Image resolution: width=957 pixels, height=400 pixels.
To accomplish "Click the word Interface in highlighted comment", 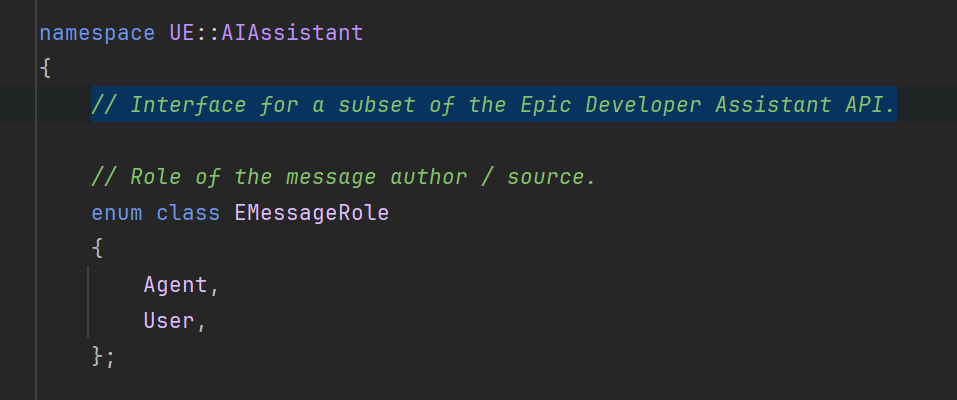I will (189, 105).
